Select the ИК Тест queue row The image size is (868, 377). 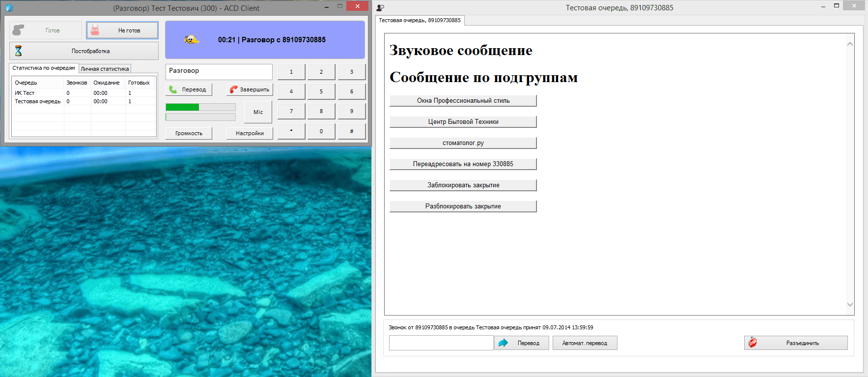(x=84, y=93)
